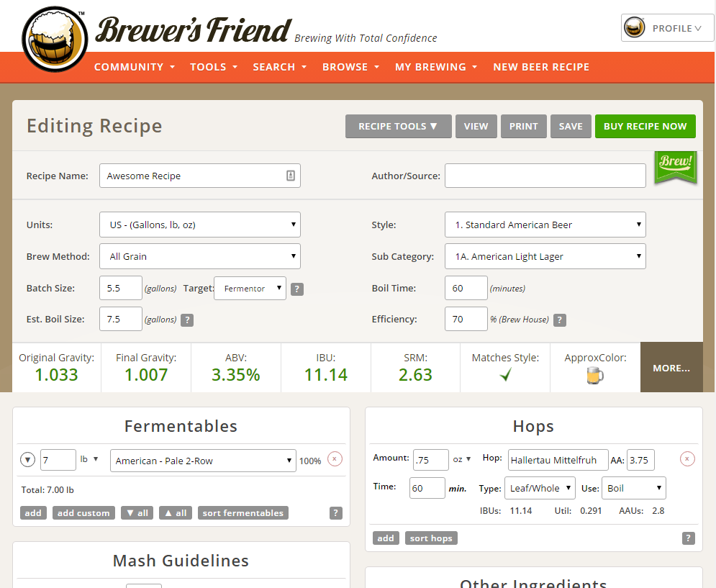Open help for Est. Boil Size
This screenshot has height=588, width=716.
coord(187,320)
